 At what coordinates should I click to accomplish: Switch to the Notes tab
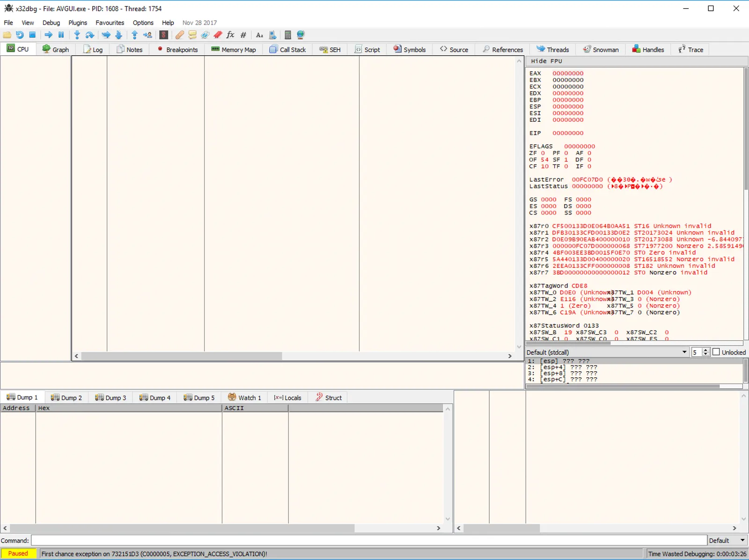(x=129, y=49)
